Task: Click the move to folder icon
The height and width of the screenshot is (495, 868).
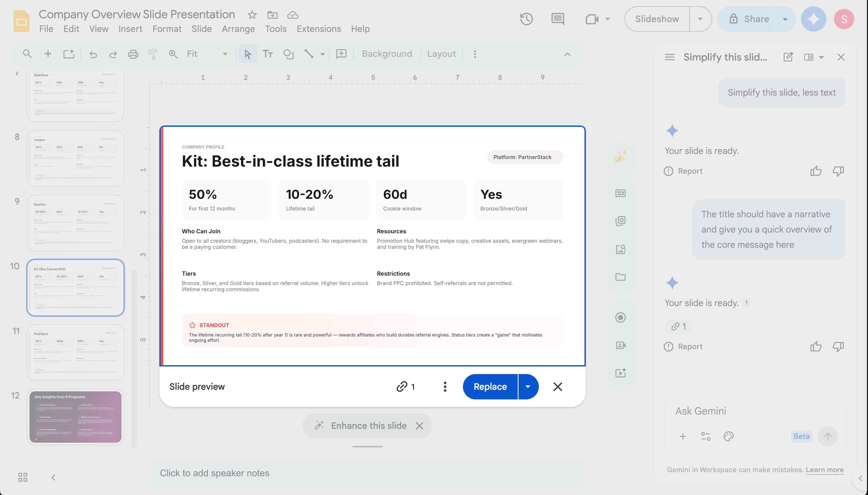Action: click(x=272, y=15)
